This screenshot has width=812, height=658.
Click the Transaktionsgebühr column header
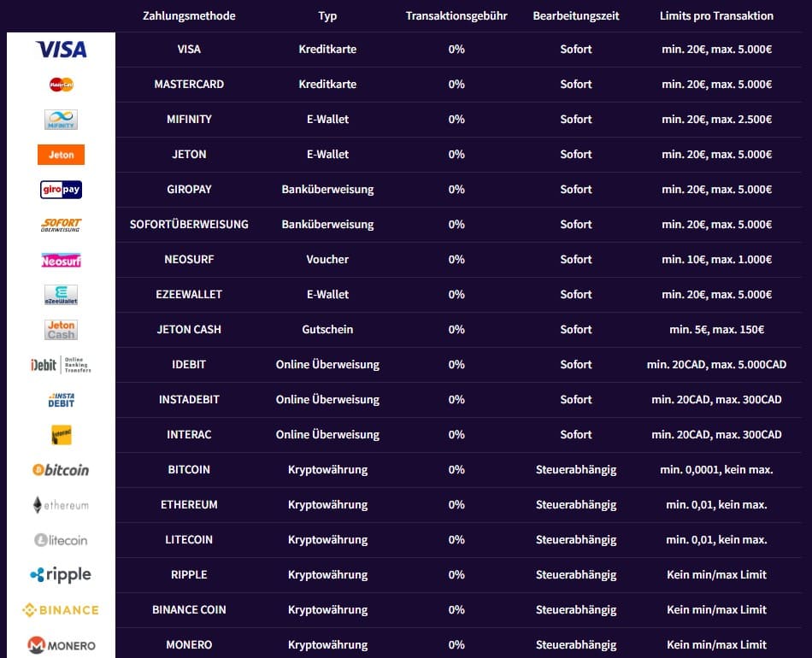click(x=456, y=15)
